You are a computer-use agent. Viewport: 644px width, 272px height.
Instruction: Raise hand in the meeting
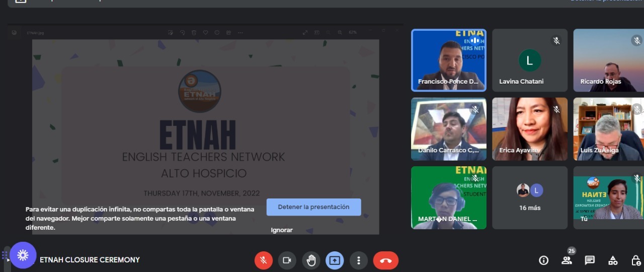tap(311, 260)
